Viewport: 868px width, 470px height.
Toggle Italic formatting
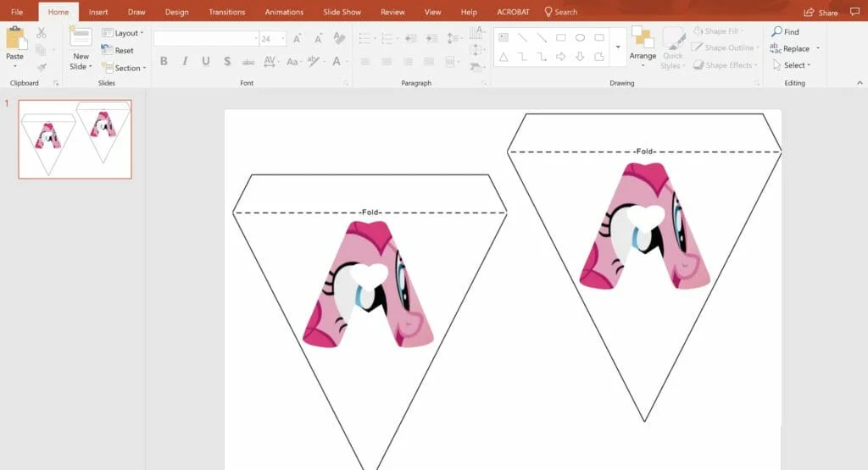click(x=185, y=61)
